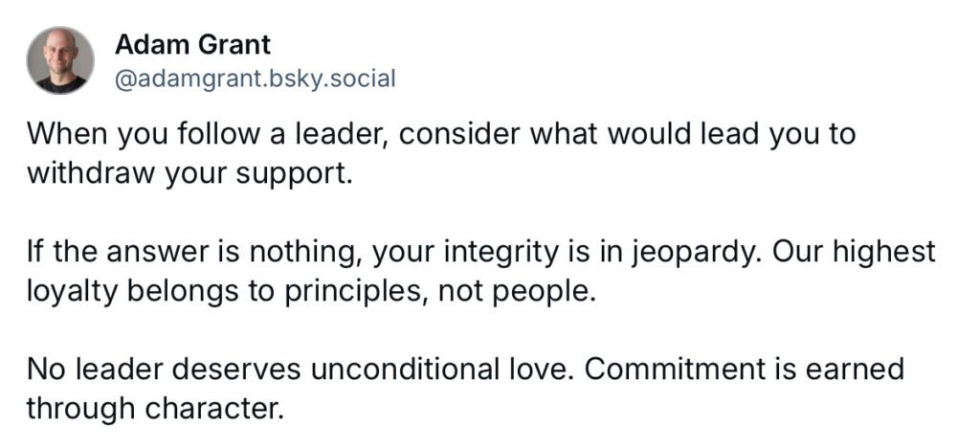Viewport: 980px width, 448px height.
Task: Click the display name Adam Grant
Action: pyautogui.click(x=192, y=44)
